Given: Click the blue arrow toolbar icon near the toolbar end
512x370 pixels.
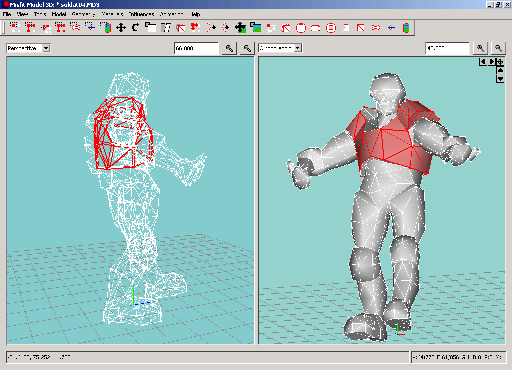Looking at the screenshot, I should [391, 28].
